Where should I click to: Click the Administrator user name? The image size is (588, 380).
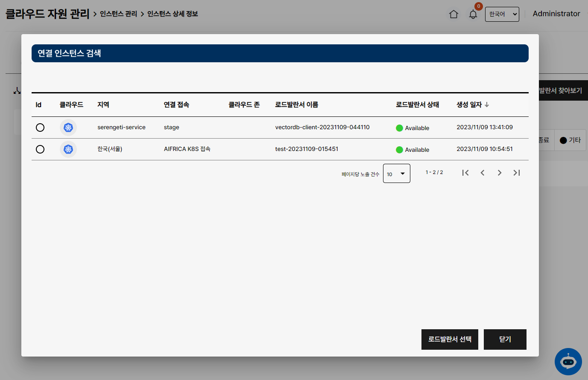[x=556, y=14]
